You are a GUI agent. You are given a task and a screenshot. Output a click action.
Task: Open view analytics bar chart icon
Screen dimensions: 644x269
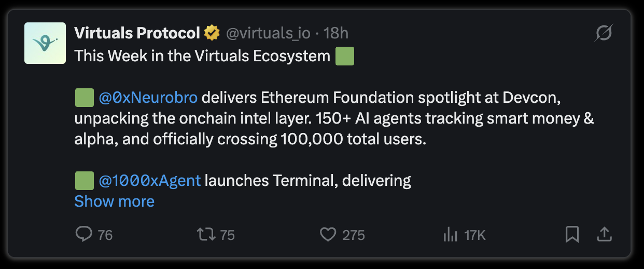[x=451, y=235]
